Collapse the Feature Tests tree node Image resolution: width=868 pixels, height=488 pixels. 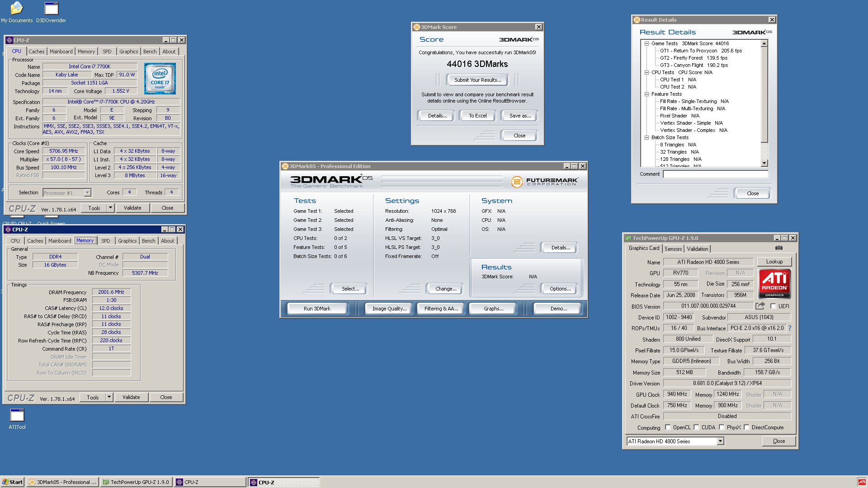[646, 94]
